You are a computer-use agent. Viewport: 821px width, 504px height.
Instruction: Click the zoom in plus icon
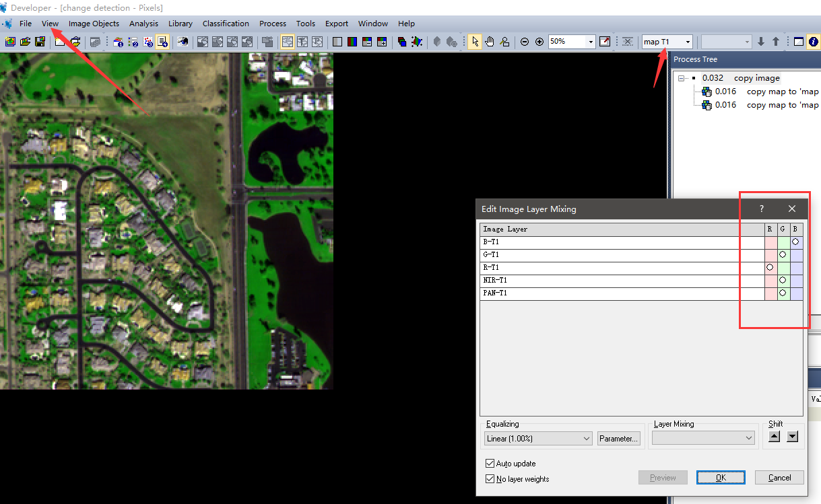[x=539, y=42]
